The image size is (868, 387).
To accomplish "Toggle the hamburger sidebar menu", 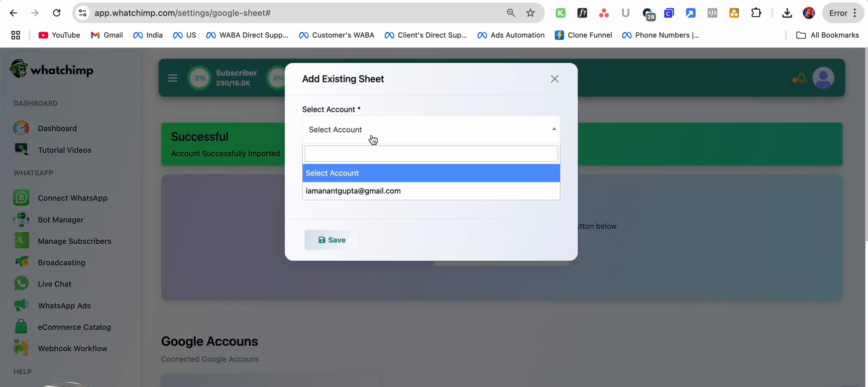I will click(173, 78).
